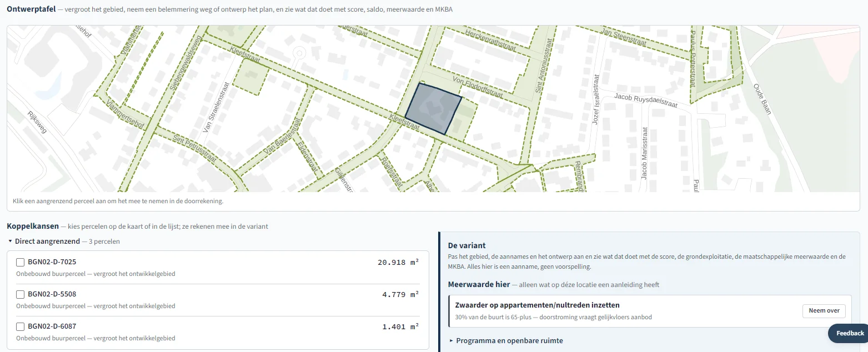The image size is (868, 352).
Task: Select the BGN02-D-5508 parcel label
Action: 52,294
